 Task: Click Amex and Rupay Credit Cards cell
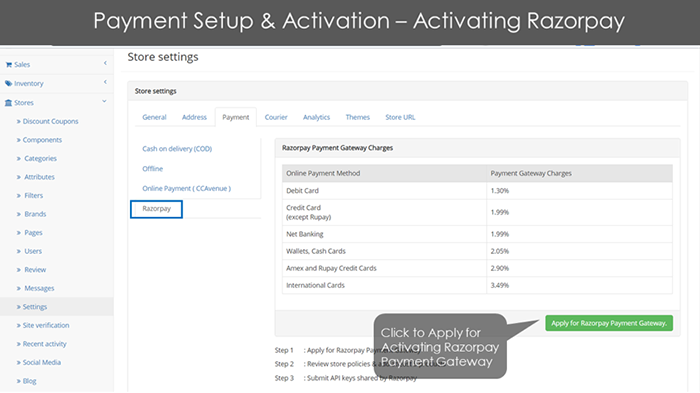coord(384,268)
